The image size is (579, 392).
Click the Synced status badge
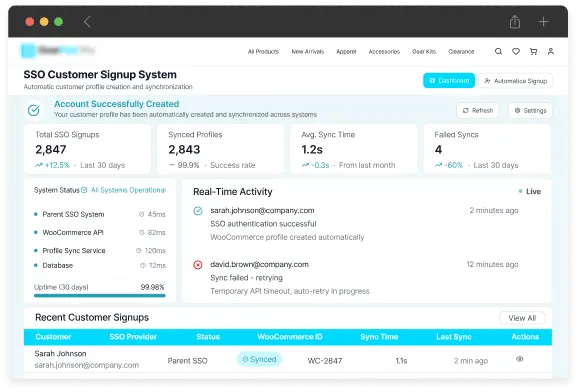(x=259, y=359)
